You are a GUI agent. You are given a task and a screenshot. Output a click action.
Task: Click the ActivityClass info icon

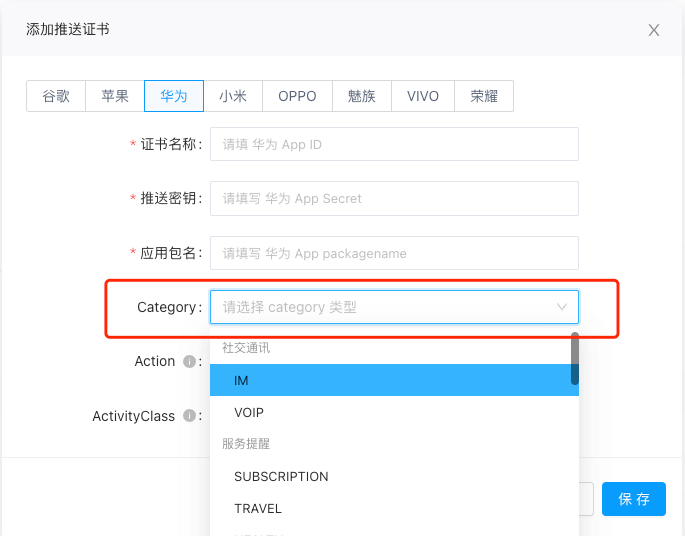(189, 416)
